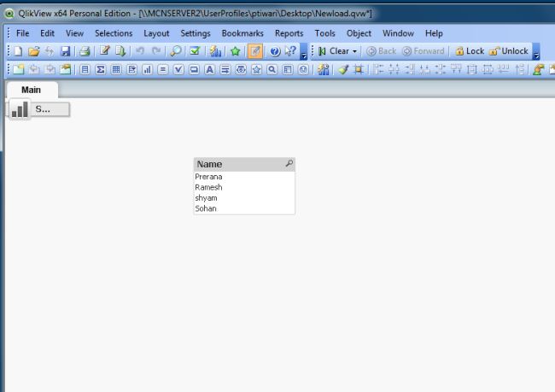Create a Multi Box icon
555x392 pixels.
coord(131,69)
